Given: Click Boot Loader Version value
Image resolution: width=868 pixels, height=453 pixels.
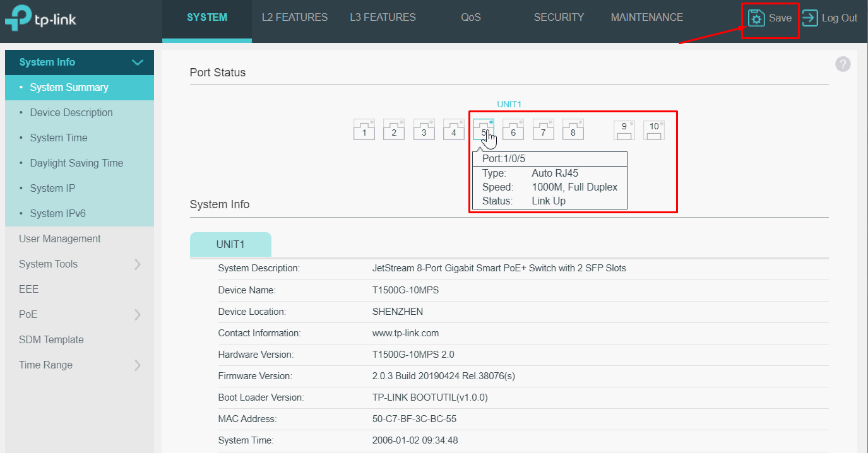Looking at the screenshot, I should [x=430, y=397].
